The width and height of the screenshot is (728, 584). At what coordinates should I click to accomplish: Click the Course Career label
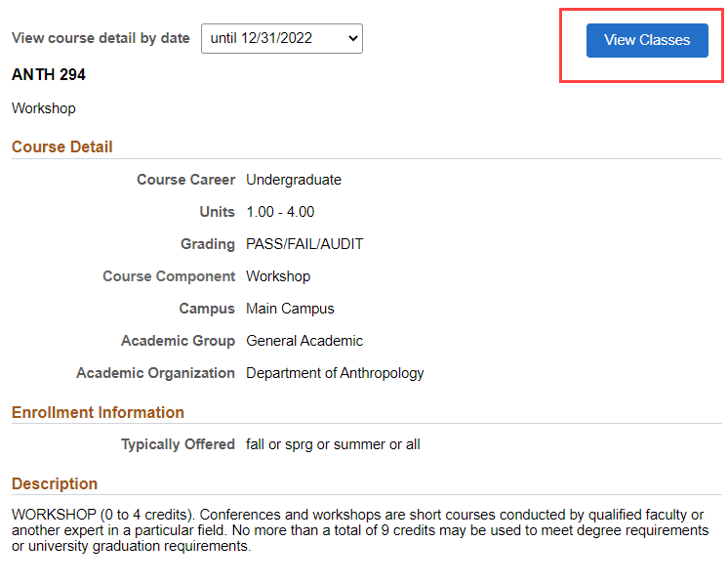pos(186,180)
